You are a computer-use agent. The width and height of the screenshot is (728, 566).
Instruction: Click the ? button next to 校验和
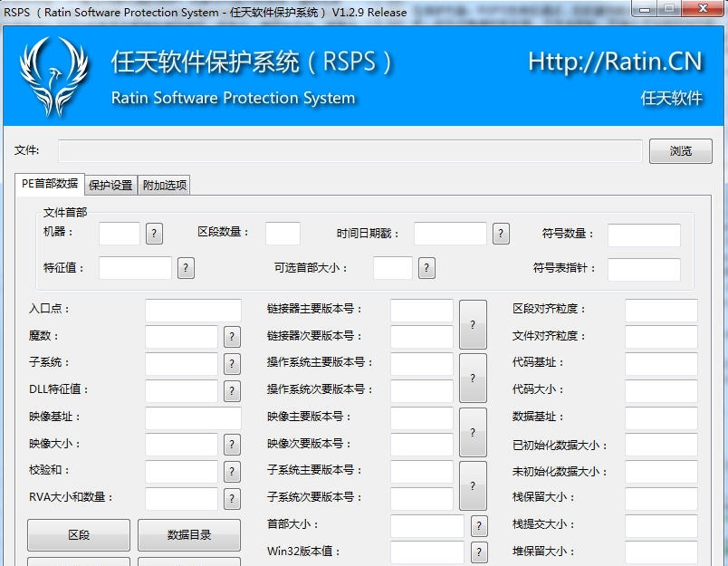[232, 472]
